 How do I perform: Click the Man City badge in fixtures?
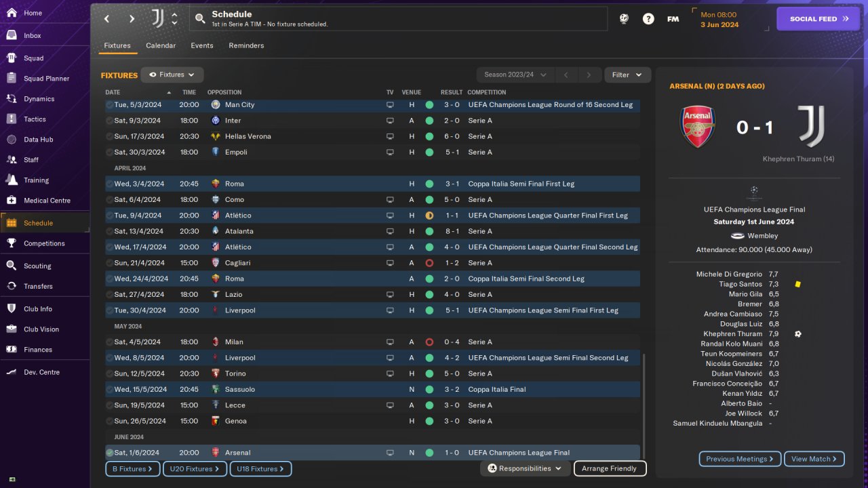[x=216, y=104]
